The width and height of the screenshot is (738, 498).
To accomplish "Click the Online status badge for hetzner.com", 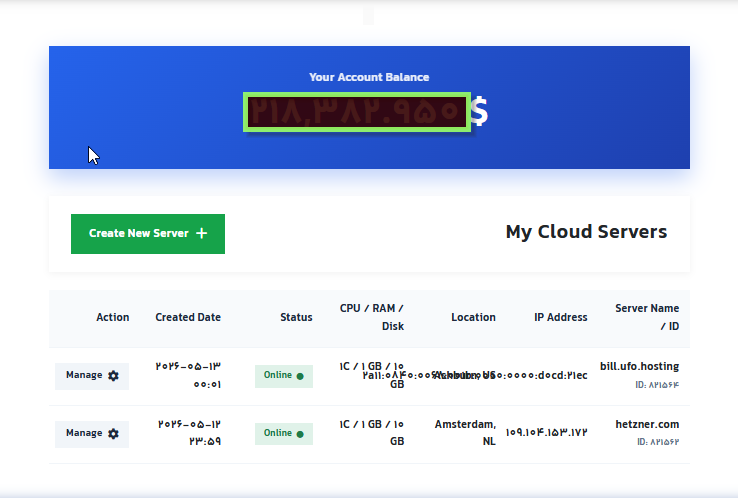I will (284, 434).
